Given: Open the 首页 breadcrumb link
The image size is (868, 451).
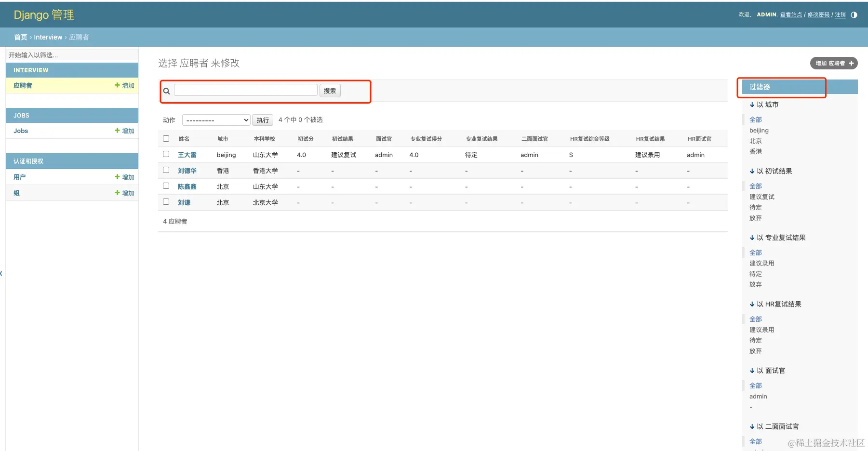Looking at the screenshot, I should coord(20,37).
